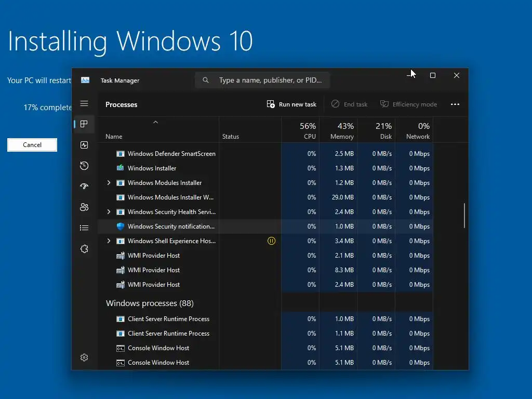Click the Processes page heading
Screen dimensions: 532x399
coord(121,104)
